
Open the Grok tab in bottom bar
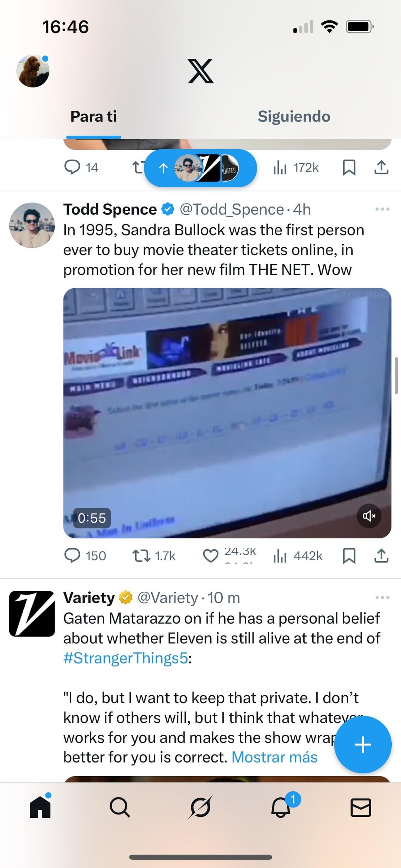click(x=200, y=807)
